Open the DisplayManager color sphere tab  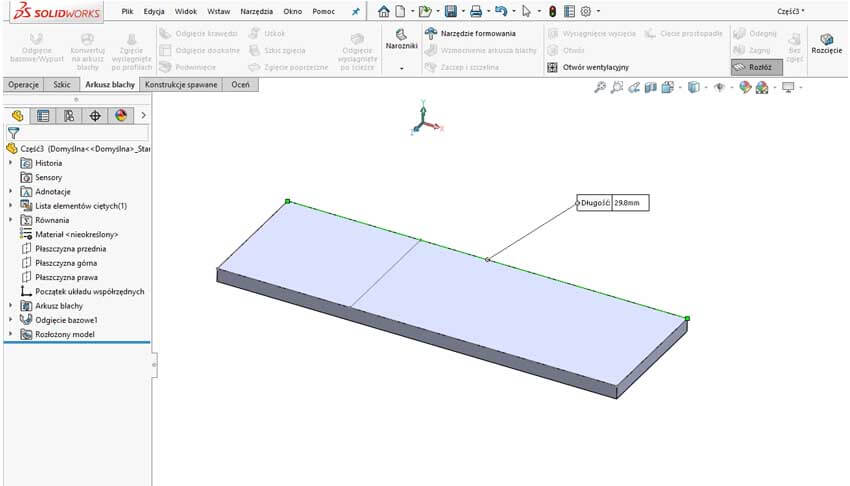point(121,115)
